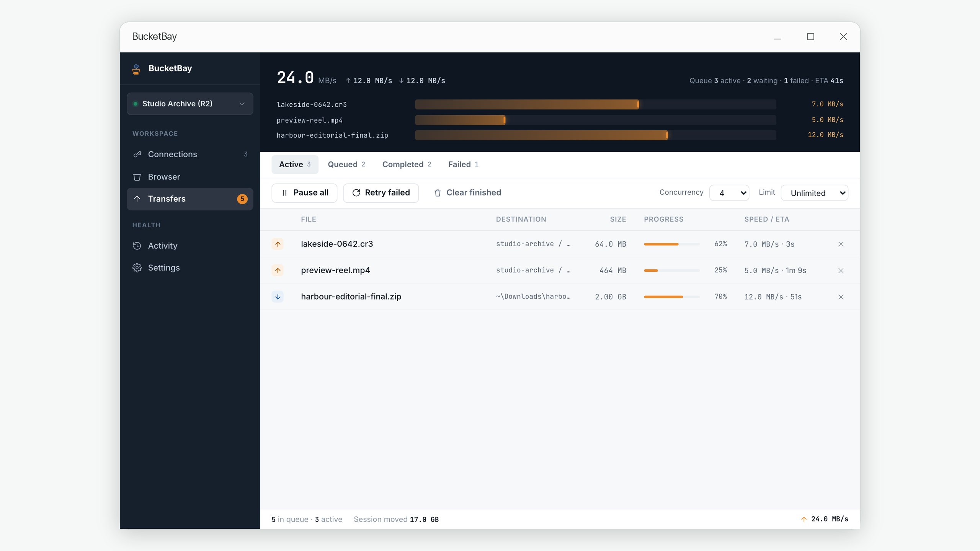Click the orange 5 badge on Transfers

[242, 199]
